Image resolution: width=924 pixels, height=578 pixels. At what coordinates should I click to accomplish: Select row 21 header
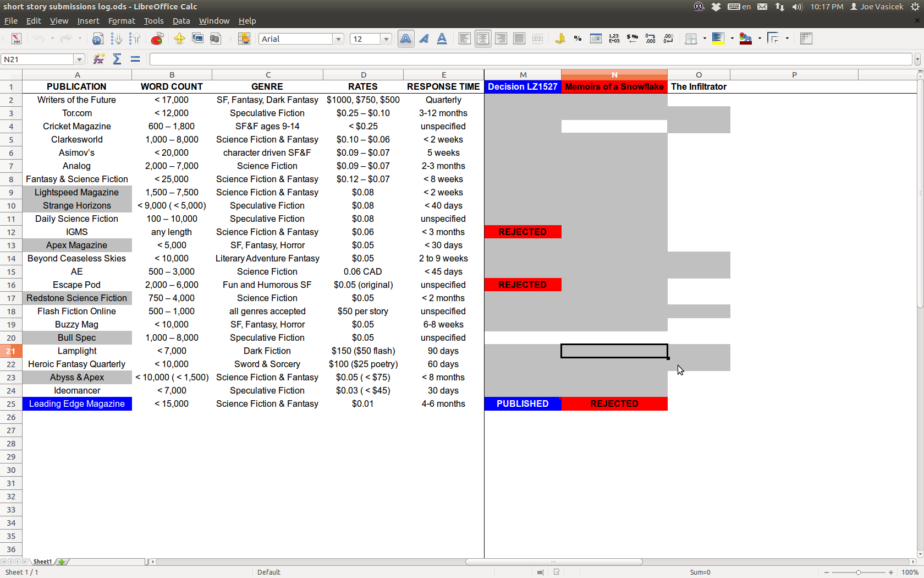(11, 351)
